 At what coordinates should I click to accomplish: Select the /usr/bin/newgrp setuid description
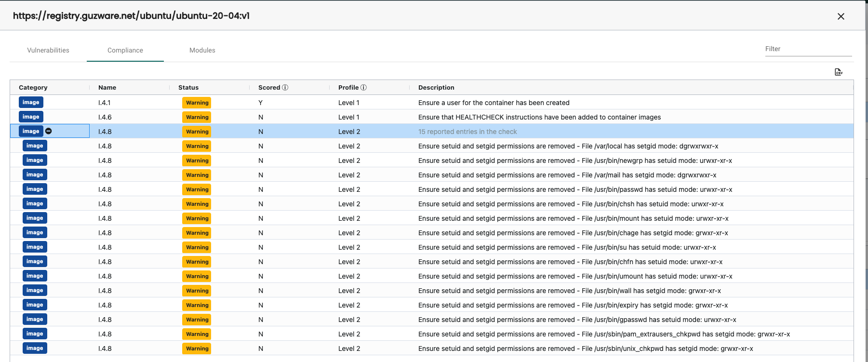click(575, 161)
